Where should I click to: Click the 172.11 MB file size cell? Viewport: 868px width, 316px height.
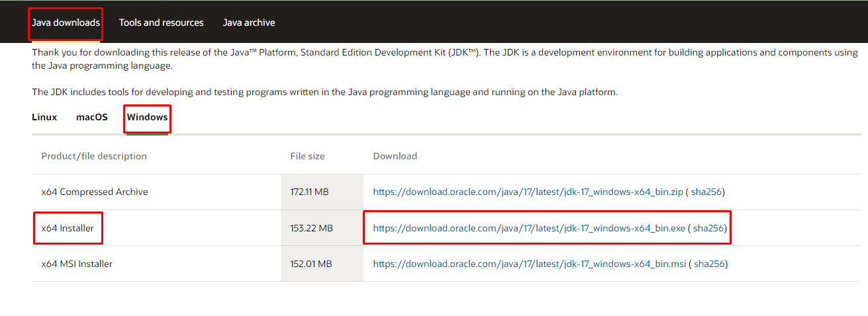click(x=309, y=192)
